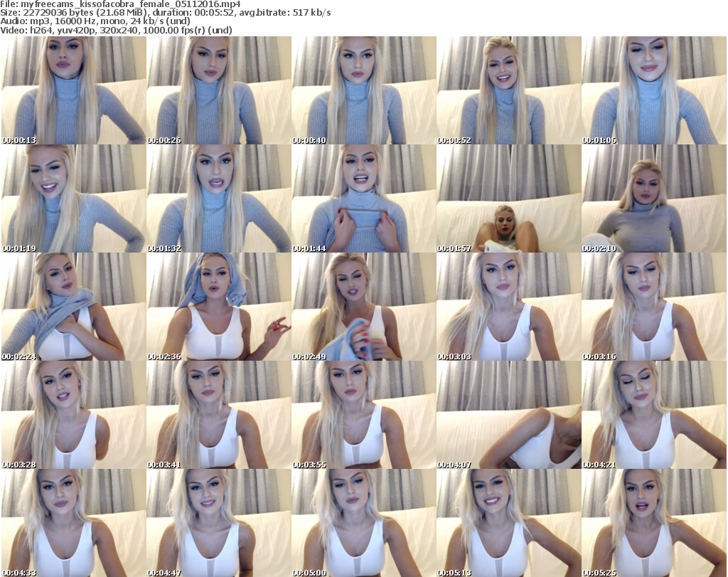
Task: Select the thumbnail stamped 00:01:06
Action: 654,90
